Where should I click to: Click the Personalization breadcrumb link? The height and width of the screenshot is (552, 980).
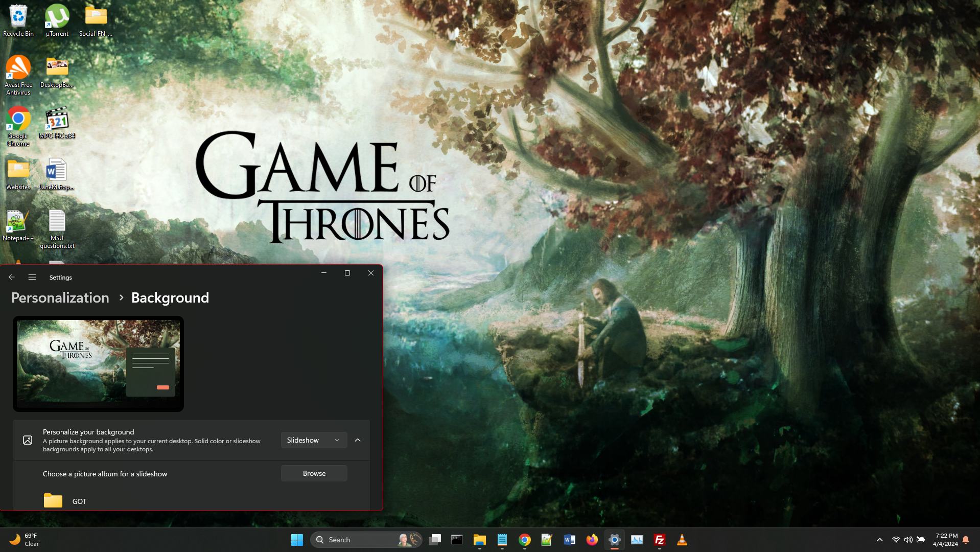pyautogui.click(x=60, y=297)
